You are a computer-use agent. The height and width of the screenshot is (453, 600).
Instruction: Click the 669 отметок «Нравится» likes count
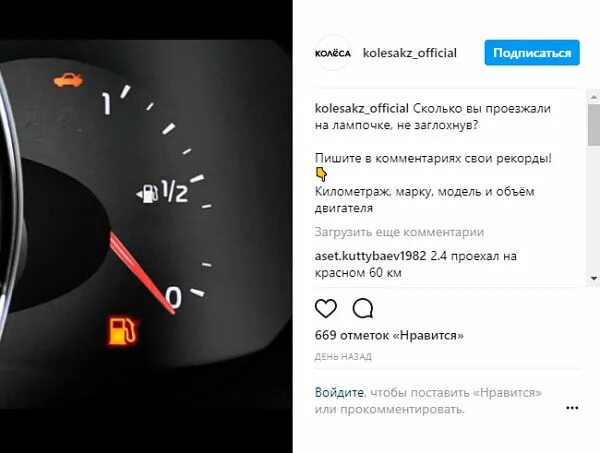pyautogui.click(x=389, y=335)
